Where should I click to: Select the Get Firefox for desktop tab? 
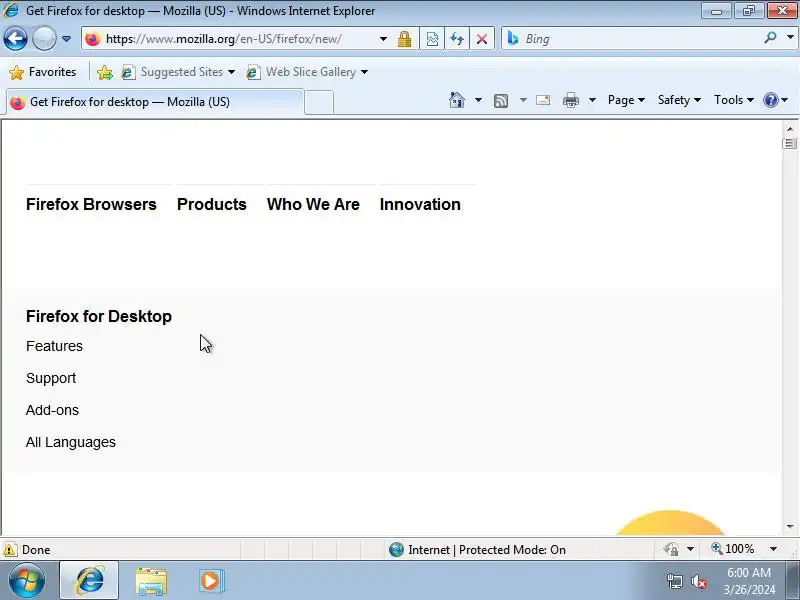point(155,102)
